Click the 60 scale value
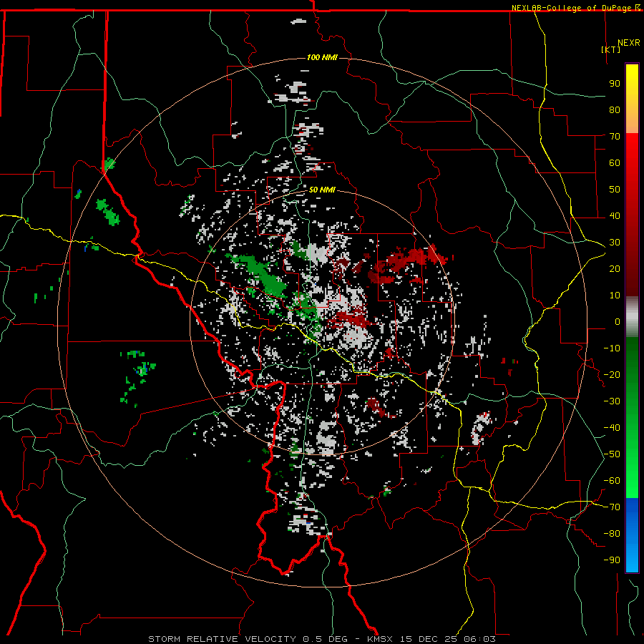Viewport: 644px width, 644px height. (615, 163)
